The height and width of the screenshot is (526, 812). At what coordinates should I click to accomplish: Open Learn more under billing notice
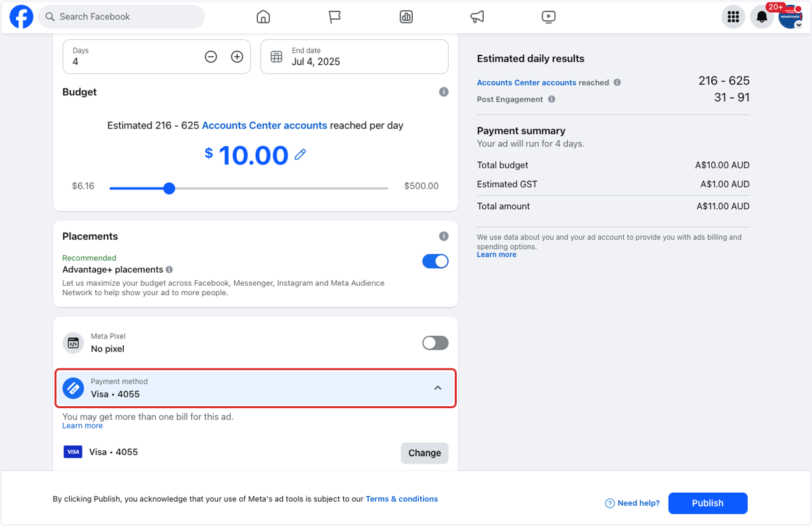[x=83, y=426]
